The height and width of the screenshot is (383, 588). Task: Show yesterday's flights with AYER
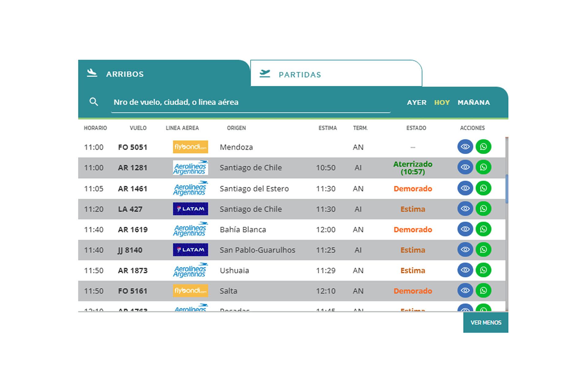[x=417, y=102]
